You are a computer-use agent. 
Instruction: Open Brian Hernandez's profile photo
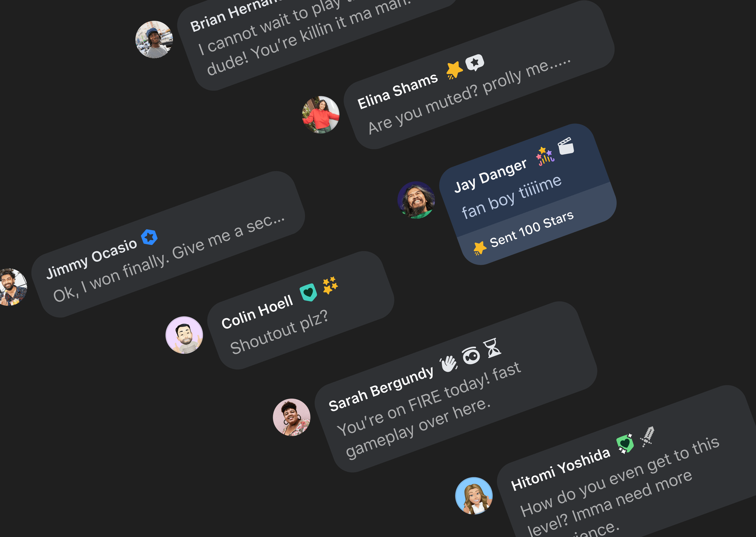point(154,39)
